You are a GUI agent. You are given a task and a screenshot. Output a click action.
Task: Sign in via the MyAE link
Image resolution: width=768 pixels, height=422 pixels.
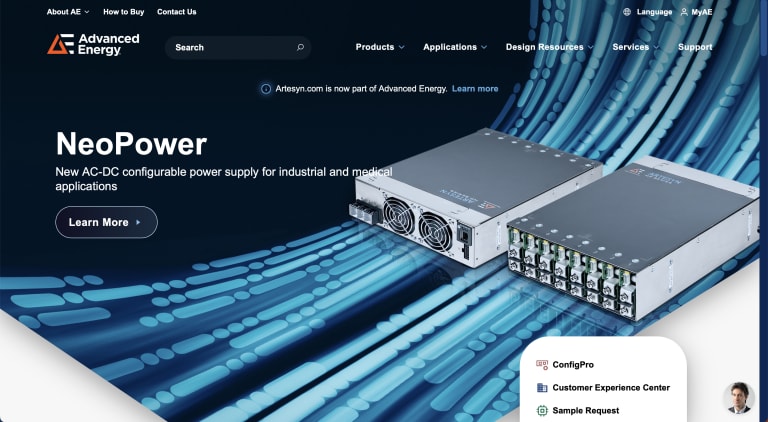click(702, 12)
